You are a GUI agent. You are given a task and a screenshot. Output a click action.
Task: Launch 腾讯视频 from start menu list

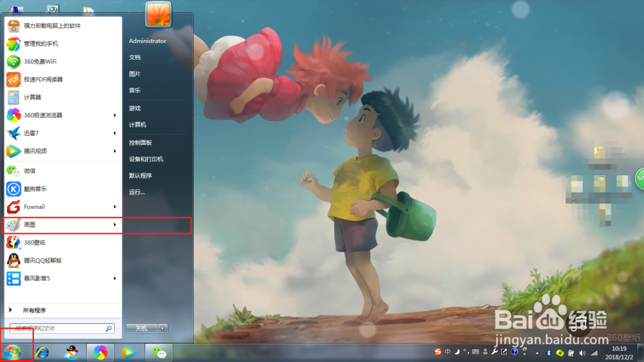pos(63,151)
